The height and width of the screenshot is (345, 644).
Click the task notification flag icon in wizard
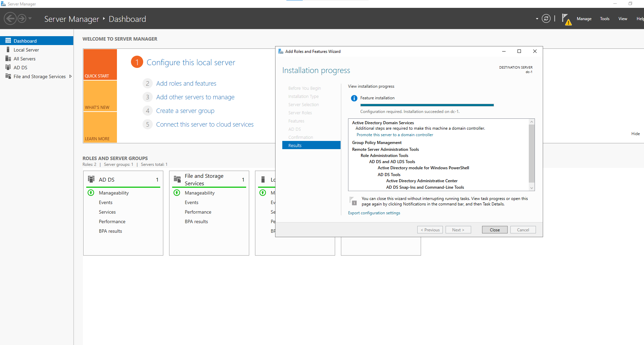tap(353, 201)
